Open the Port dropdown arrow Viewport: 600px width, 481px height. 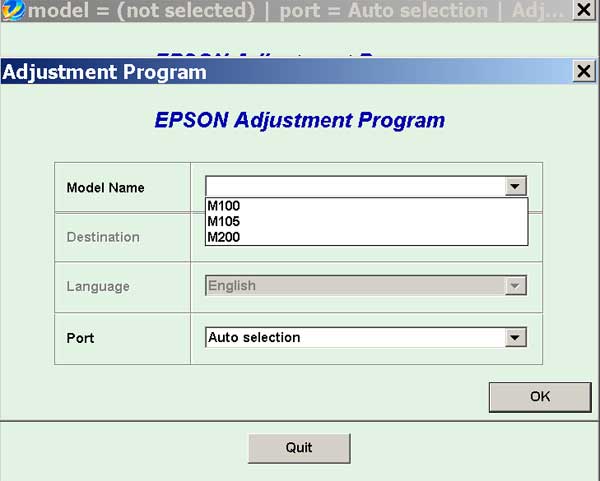(515, 338)
